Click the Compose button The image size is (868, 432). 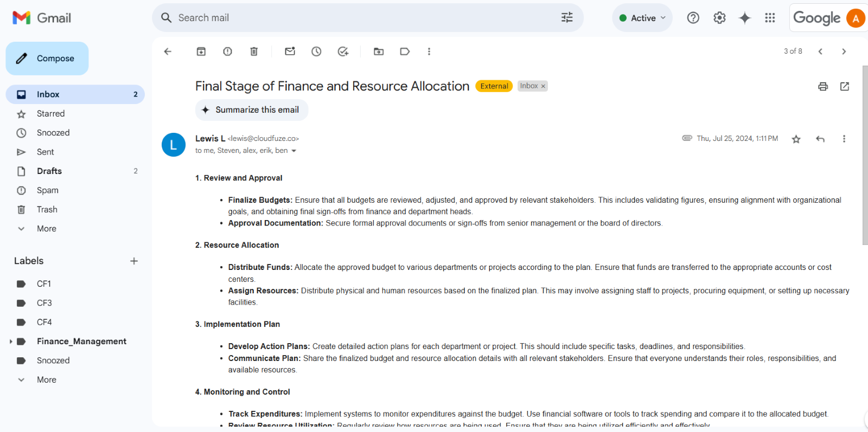[47, 59]
